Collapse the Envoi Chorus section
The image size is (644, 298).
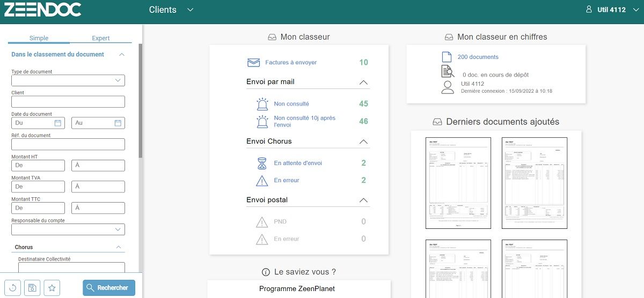pos(363,141)
